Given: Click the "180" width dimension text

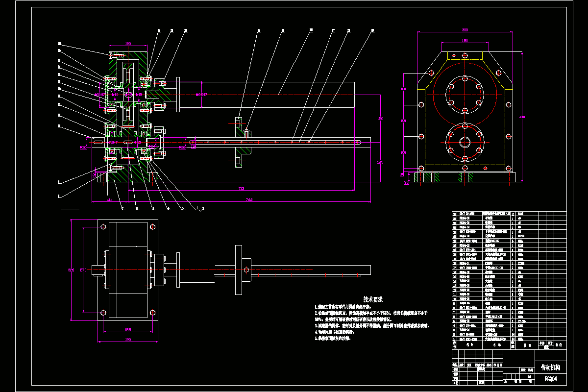Looking at the screenshot, I should pos(129,44).
